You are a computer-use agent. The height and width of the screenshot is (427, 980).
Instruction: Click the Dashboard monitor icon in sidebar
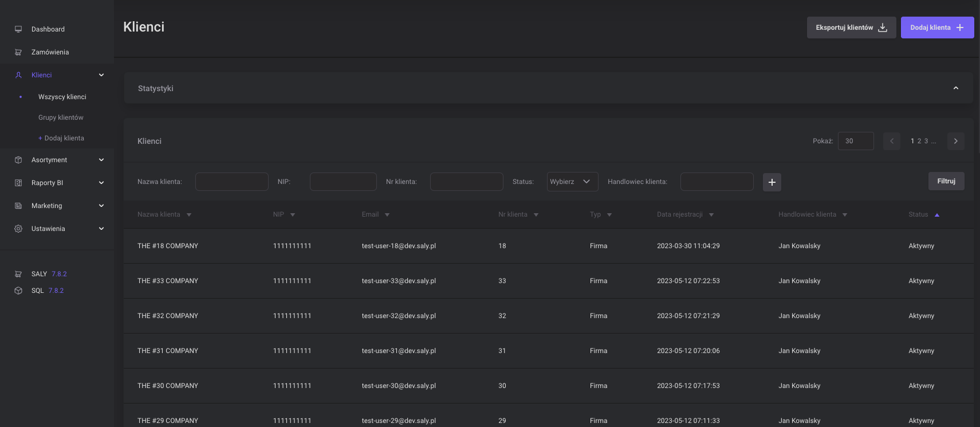coord(18,29)
